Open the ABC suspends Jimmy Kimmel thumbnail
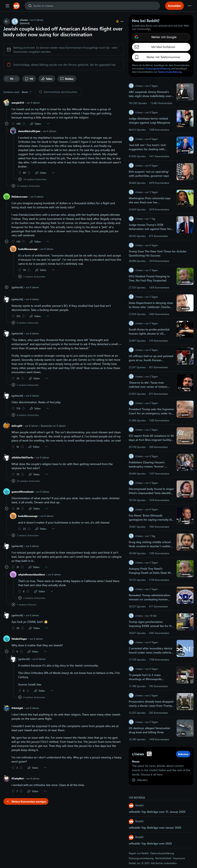The image size is (197, 868). click(185, 92)
